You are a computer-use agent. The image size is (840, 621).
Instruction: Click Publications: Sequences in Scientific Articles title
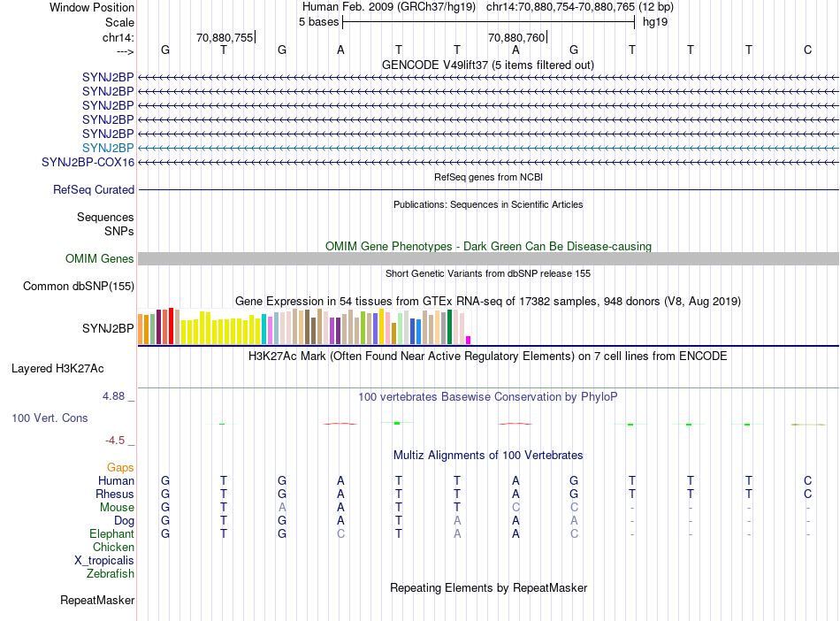[x=488, y=204]
